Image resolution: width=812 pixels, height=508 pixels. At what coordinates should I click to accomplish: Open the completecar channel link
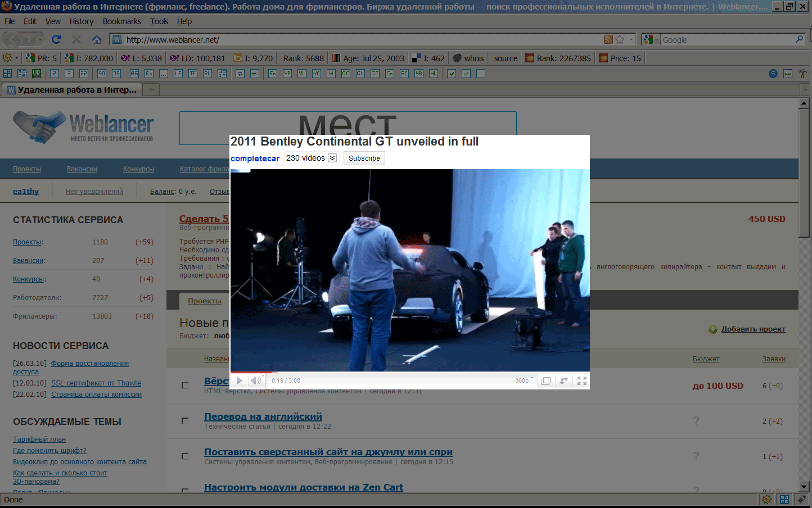[255, 158]
